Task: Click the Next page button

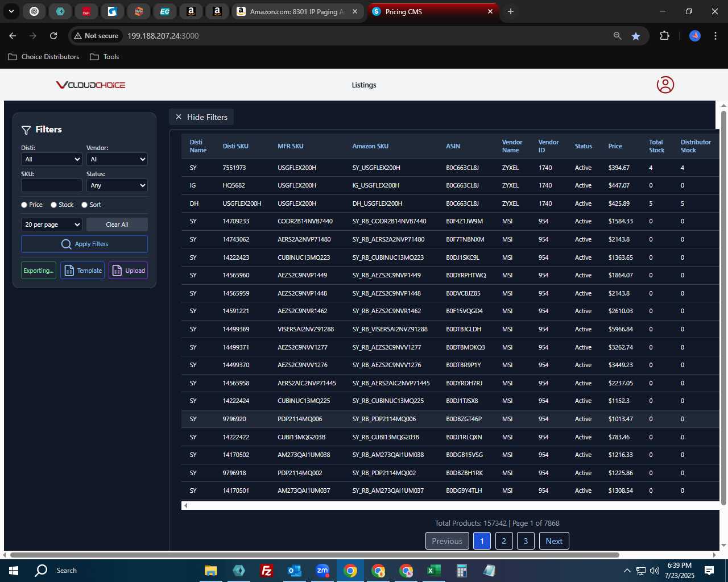Action: (554, 541)
